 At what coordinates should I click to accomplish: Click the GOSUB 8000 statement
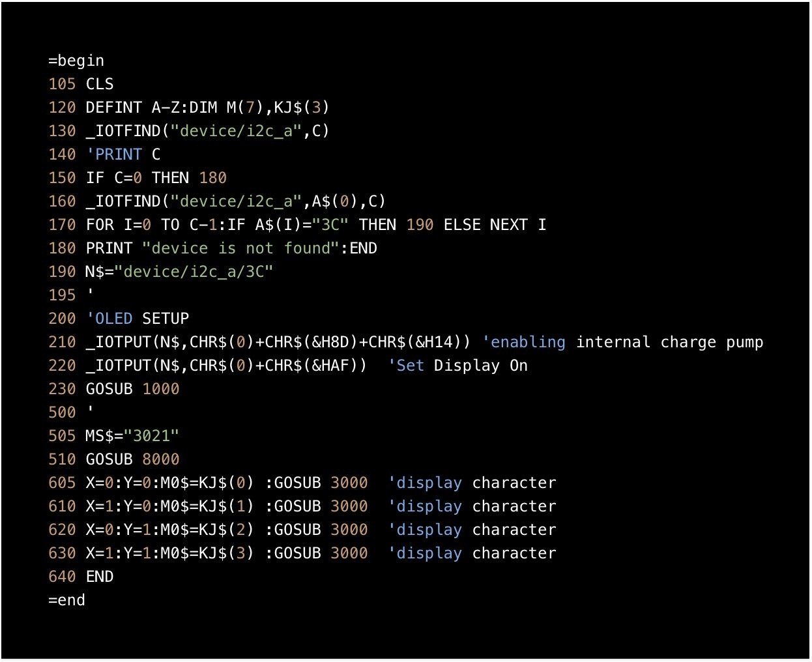132,459
